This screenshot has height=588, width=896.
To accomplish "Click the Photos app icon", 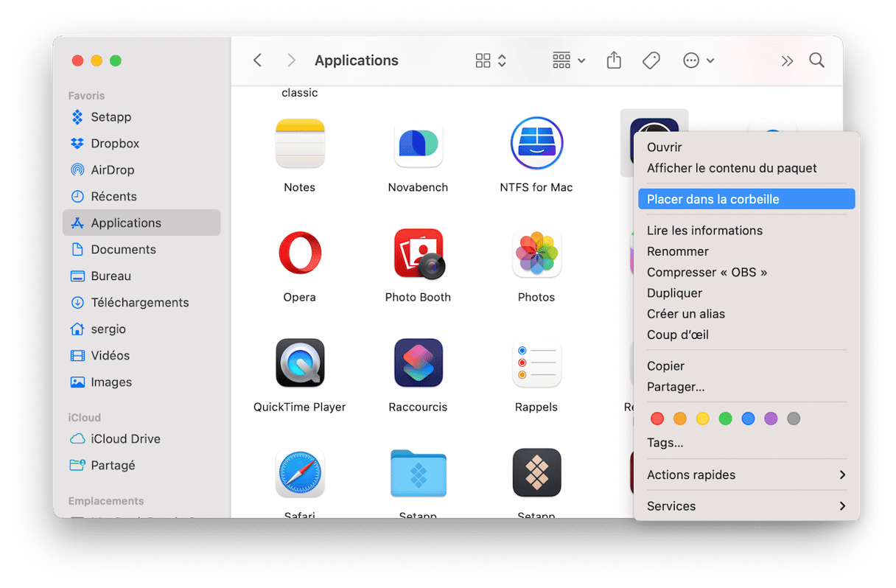I will [536, 253].
